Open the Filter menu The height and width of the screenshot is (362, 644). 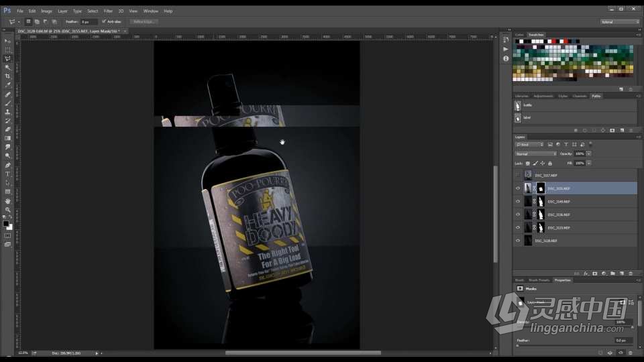pos(108,11)
